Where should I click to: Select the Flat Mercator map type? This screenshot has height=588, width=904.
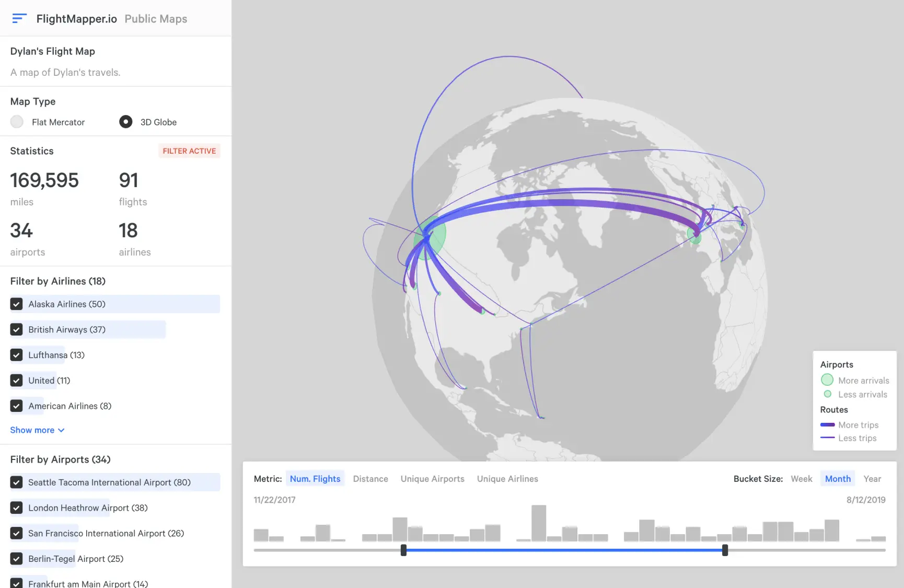[x=17, y=122]
